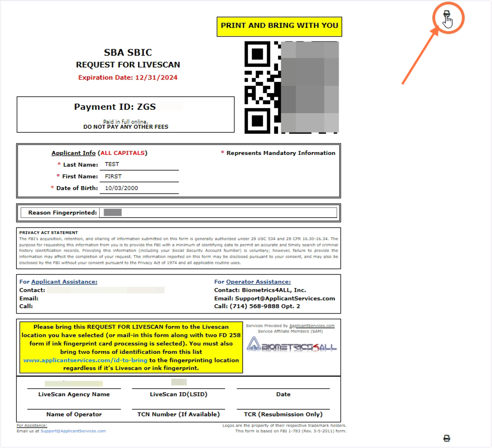
Task: Click the QR code image
Action: click(x=292, y=87)
